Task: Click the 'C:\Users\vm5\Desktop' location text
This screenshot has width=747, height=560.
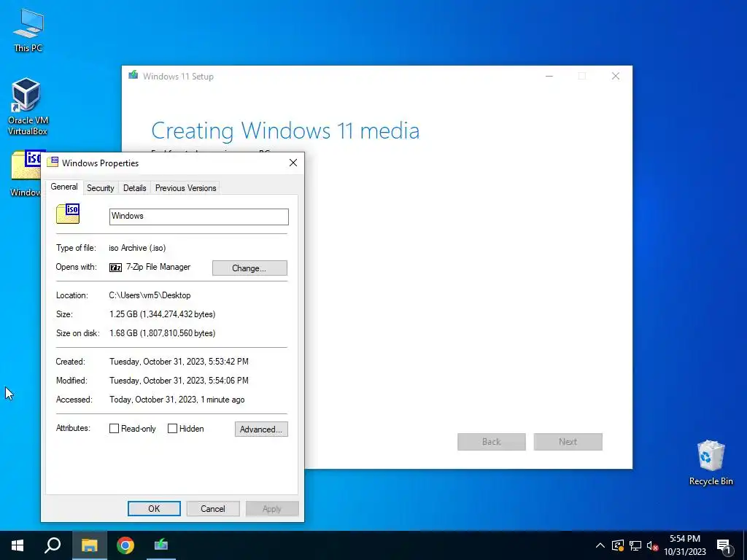Action: (150, 295)
